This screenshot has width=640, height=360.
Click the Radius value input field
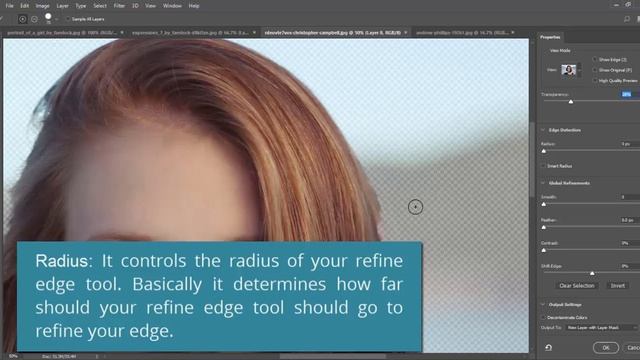[629, 144]
